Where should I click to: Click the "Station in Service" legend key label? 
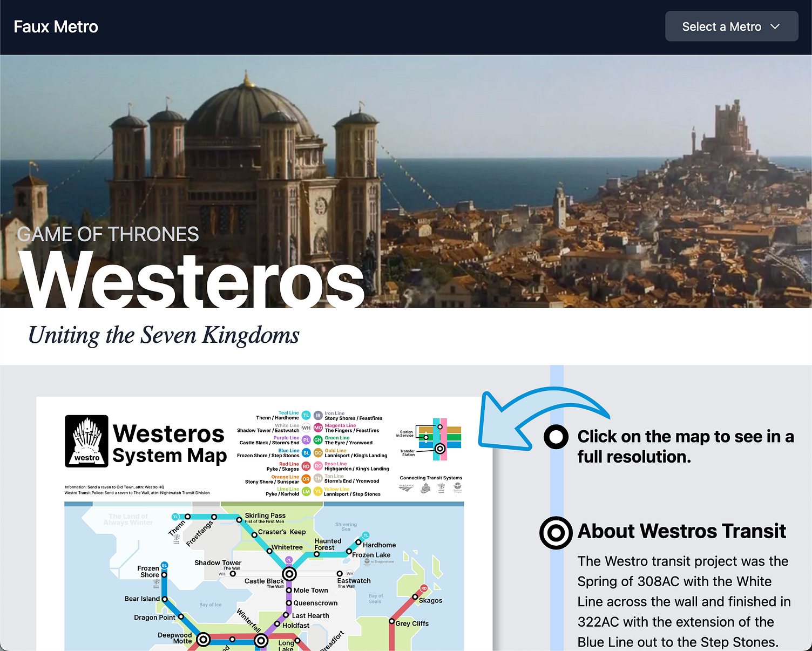405,433
